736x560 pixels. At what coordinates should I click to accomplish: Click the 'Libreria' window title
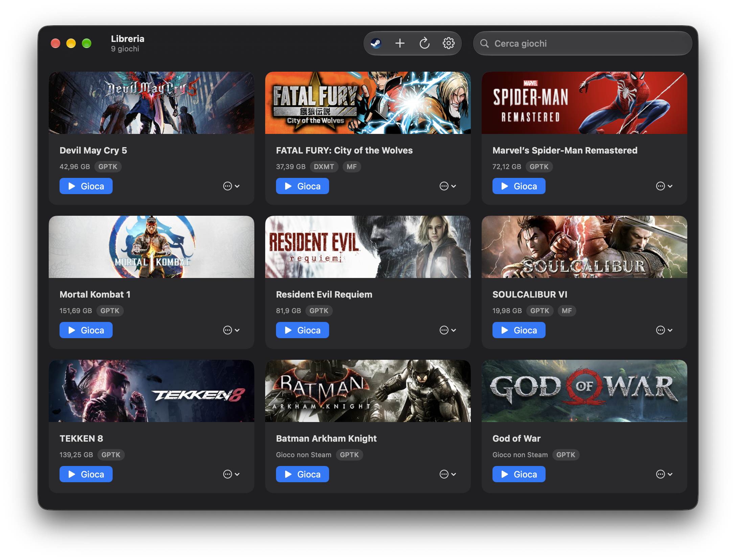point(128,39)
